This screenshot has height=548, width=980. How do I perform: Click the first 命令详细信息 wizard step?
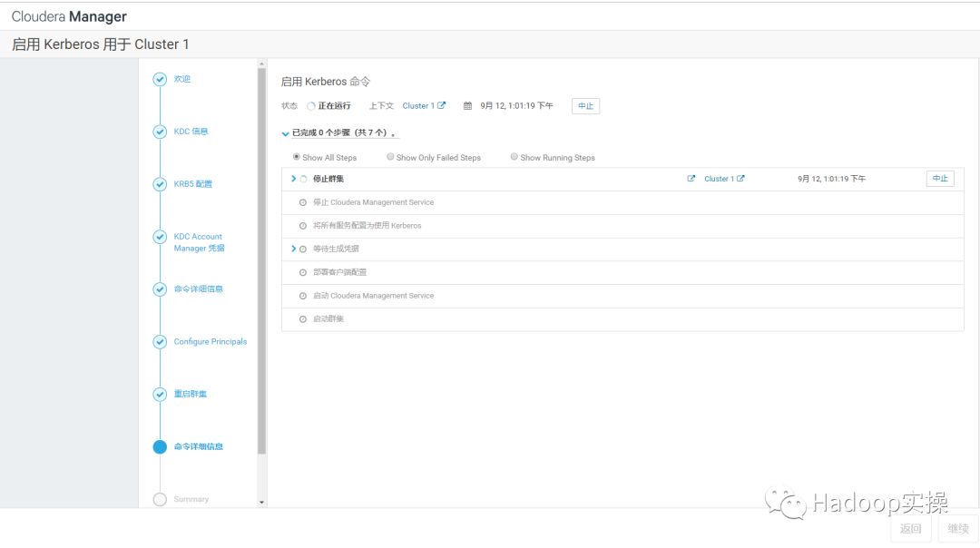pyautogui.click(x=198, y=289)
